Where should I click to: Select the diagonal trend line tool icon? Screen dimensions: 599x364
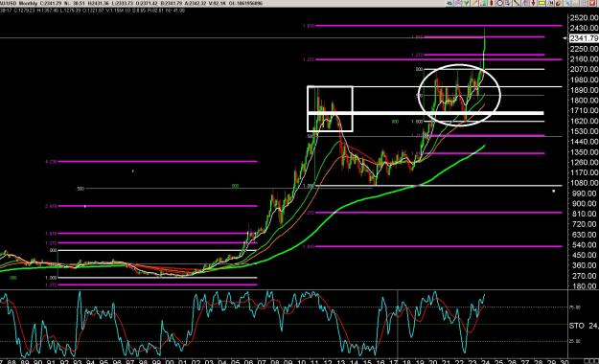pyautogui.click(x=517, y=3)
